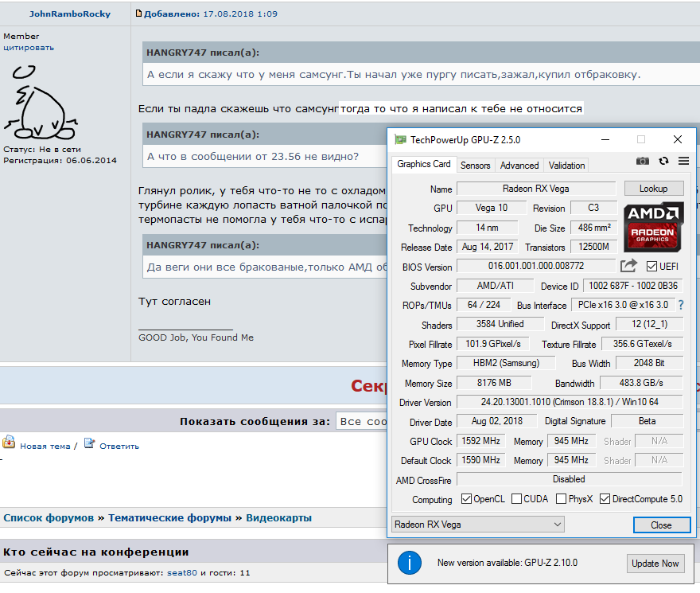Click the Bus Interface question mark
The width and height of the screenshot is (700, 593).
[x=681, y=305]
